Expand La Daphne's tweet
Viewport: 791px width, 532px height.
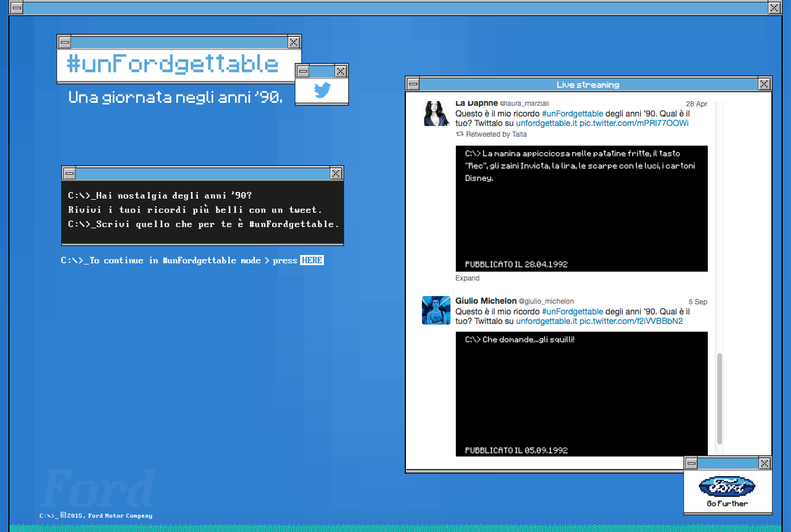click(x=468, y=278)
